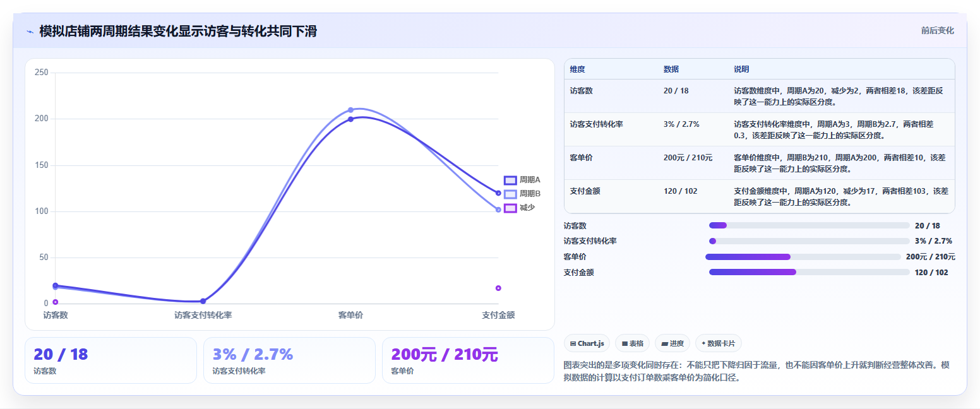Image resolution: width=980 pixels, height=409 pixels.
Task: Click the 前后变化 label in the header
Action: pyautogui.click(x=937, y=30)
